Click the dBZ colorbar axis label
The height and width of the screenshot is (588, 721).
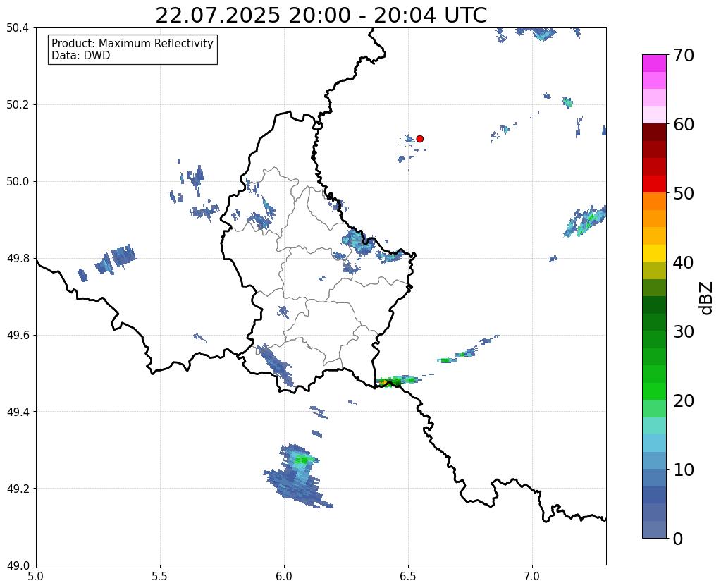tap(707, 298)
